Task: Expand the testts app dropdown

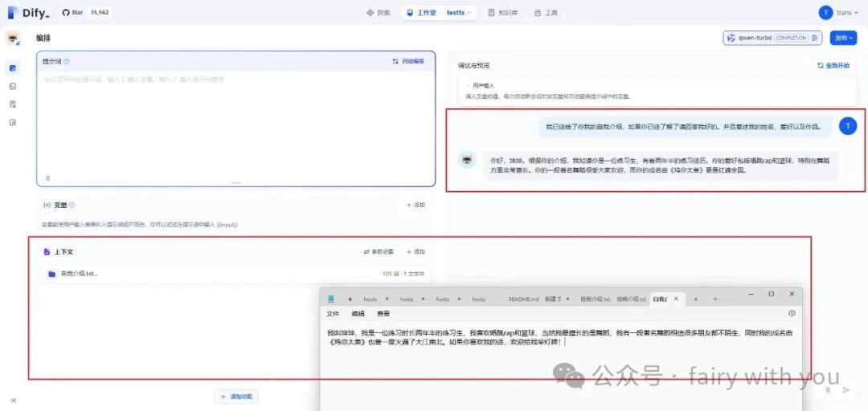Action: 458,13
